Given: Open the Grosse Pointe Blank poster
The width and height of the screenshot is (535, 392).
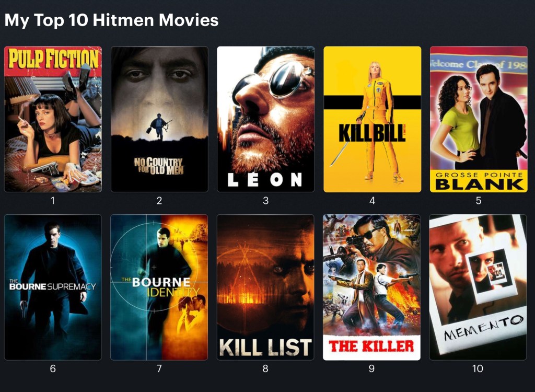Looking at the screenshot, I should (479, 119).
